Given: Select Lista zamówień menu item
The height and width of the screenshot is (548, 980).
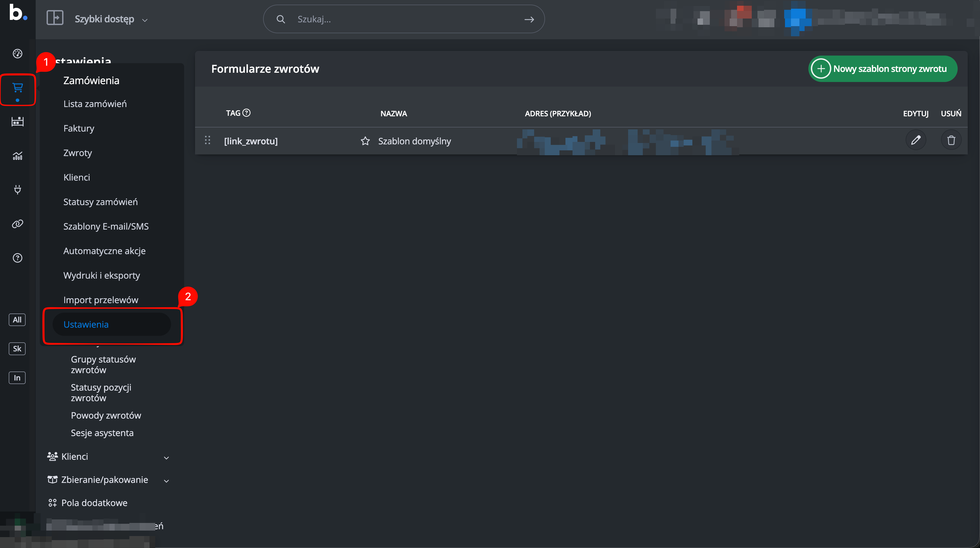Looking at the screenshot, I should point(95,104).
